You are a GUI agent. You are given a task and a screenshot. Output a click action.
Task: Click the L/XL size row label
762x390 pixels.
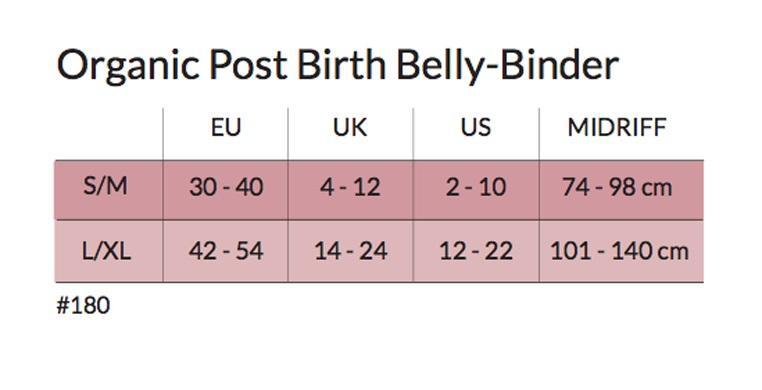pyautogui.click(x=106, y=251)
